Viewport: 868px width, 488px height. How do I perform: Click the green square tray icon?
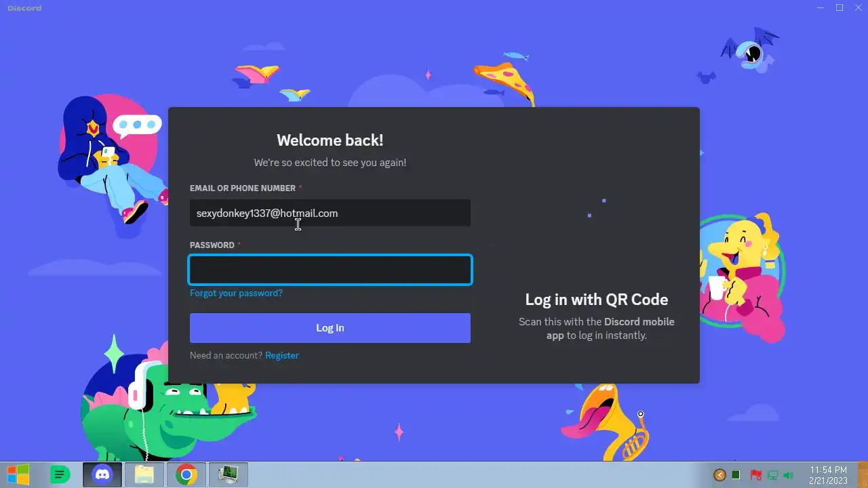coord(736,475)
